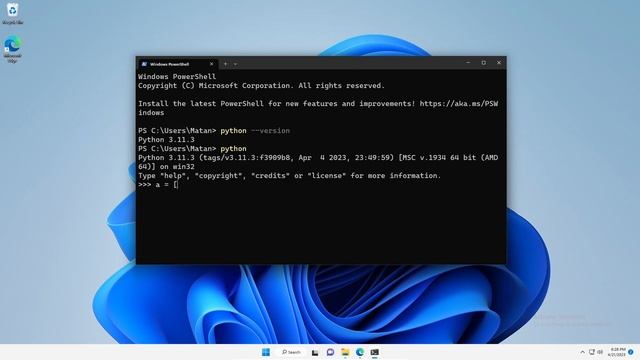The height and width of the screenshot is (360, 640).
Task: Click the https://aka.ms/PSW link text
Action: point(459,104)
